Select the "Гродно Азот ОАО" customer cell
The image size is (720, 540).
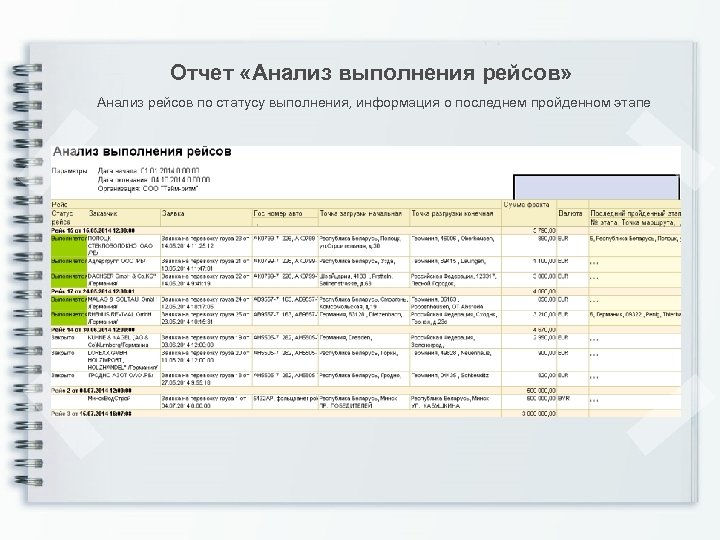[x=124, y=379]
